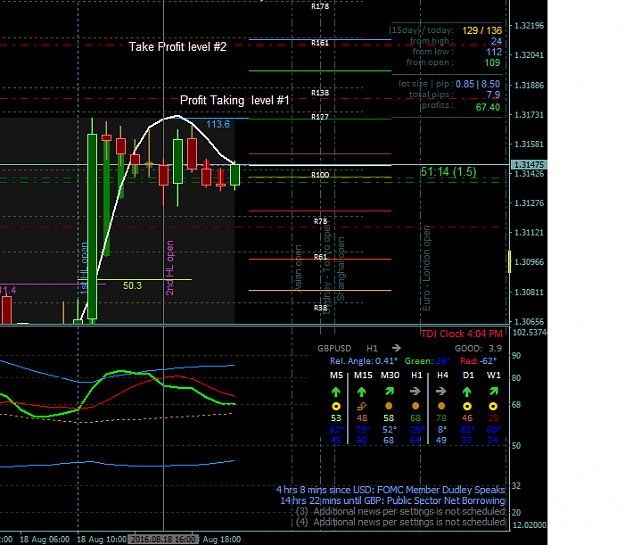Click the H4 value 78 in table
The height and width of the screenshot is (545, 625).
(441, 418)
